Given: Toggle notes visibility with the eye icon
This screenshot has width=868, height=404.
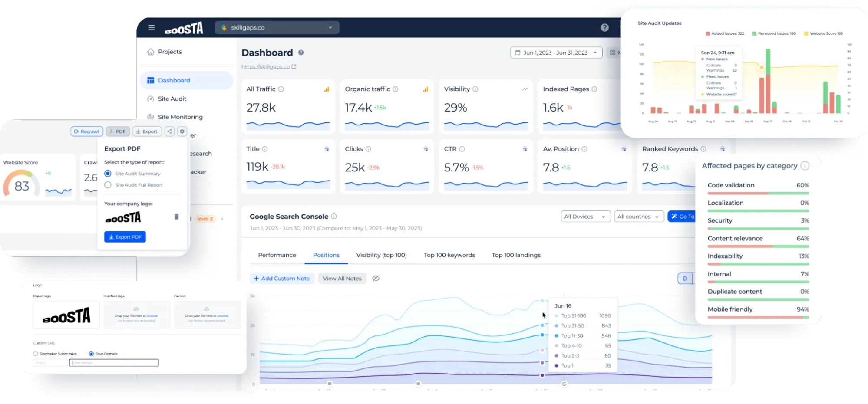Looking at the screenshot, I should (376, 278).
